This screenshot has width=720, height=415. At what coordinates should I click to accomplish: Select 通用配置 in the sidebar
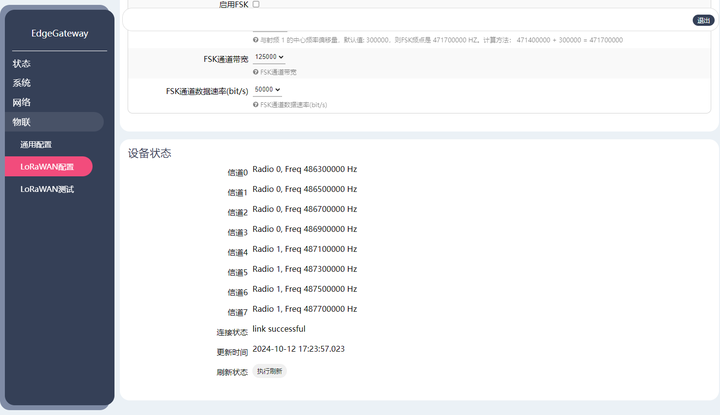36,145
